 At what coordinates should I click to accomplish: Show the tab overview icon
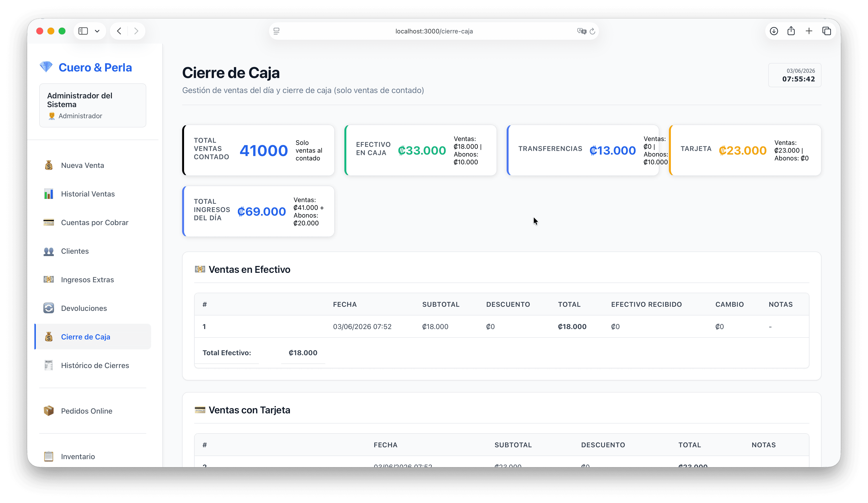827,31
